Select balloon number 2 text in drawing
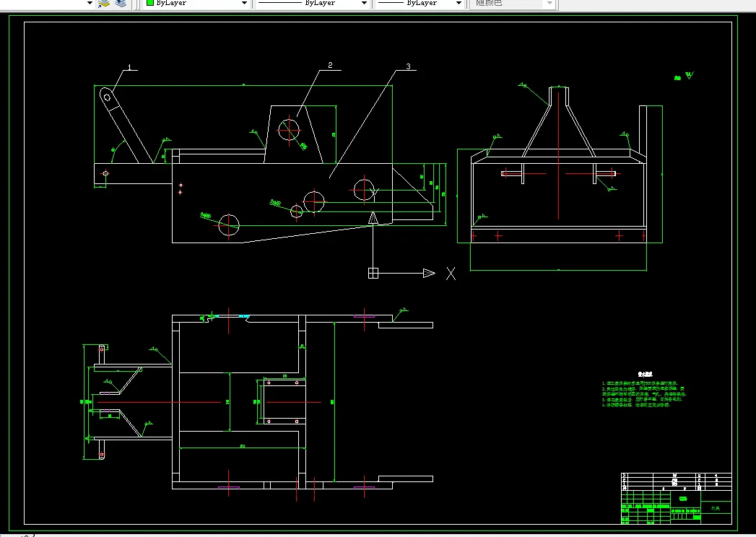The height and width of the screenshot is (537, 756). (330, 65)
